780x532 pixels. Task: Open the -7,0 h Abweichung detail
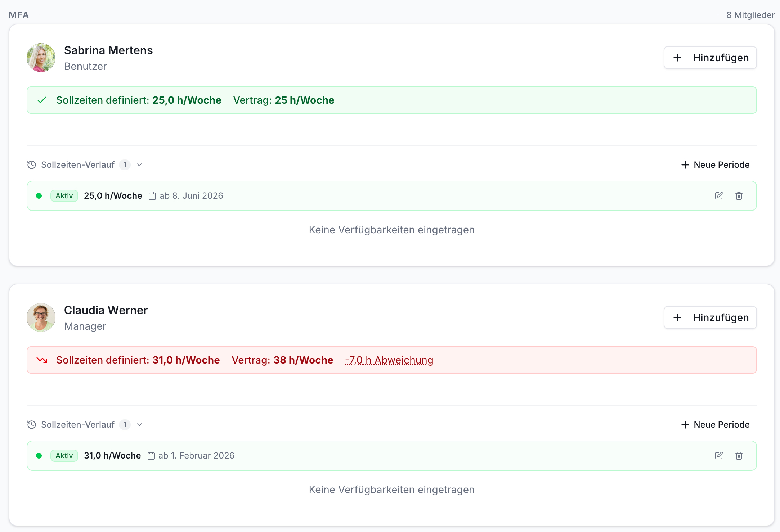point(389,360)
